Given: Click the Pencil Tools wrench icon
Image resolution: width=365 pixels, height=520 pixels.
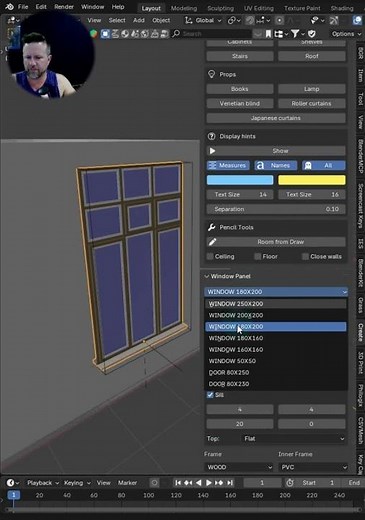Looking at the screenshot, I should pos(211,227).
